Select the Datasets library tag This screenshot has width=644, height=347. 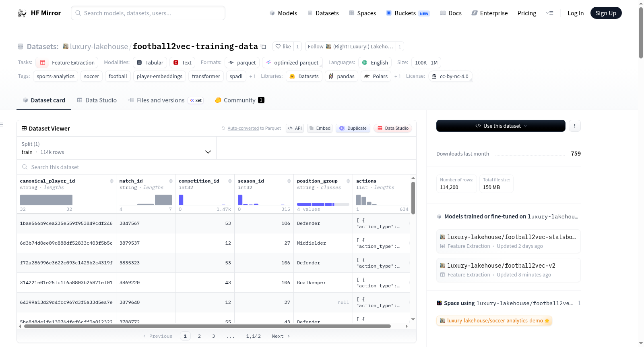tap(304, 76)
